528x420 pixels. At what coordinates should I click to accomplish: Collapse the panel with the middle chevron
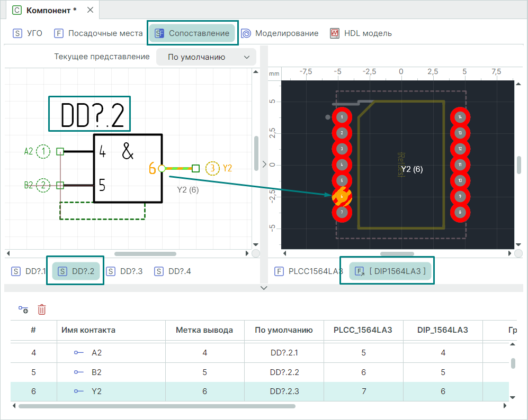(264, 164)
